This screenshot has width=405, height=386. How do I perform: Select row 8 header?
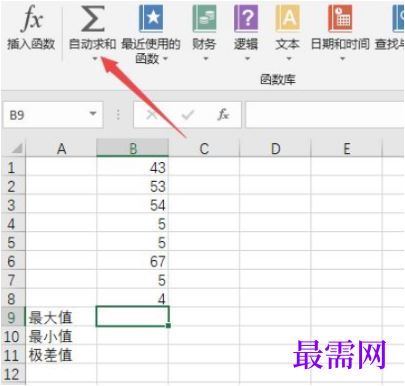[x=12, y=298]
